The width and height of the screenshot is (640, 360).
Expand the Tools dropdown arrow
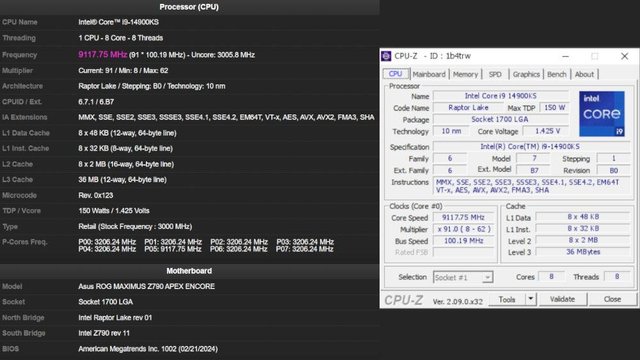tap(530, 300)
